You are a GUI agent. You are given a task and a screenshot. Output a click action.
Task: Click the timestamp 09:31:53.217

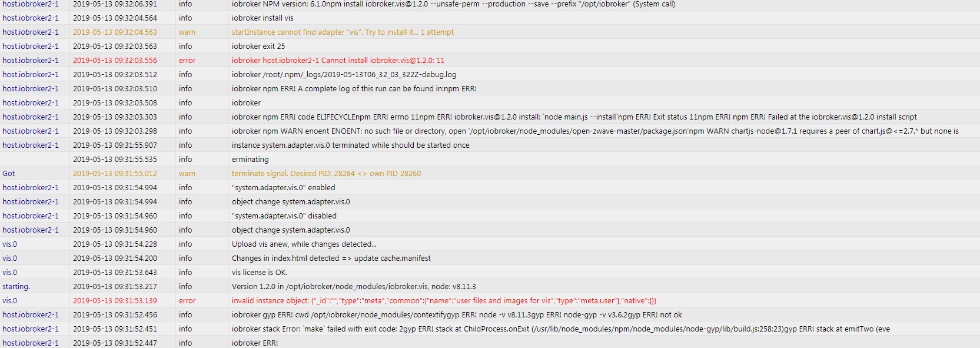tap(115, 286)
